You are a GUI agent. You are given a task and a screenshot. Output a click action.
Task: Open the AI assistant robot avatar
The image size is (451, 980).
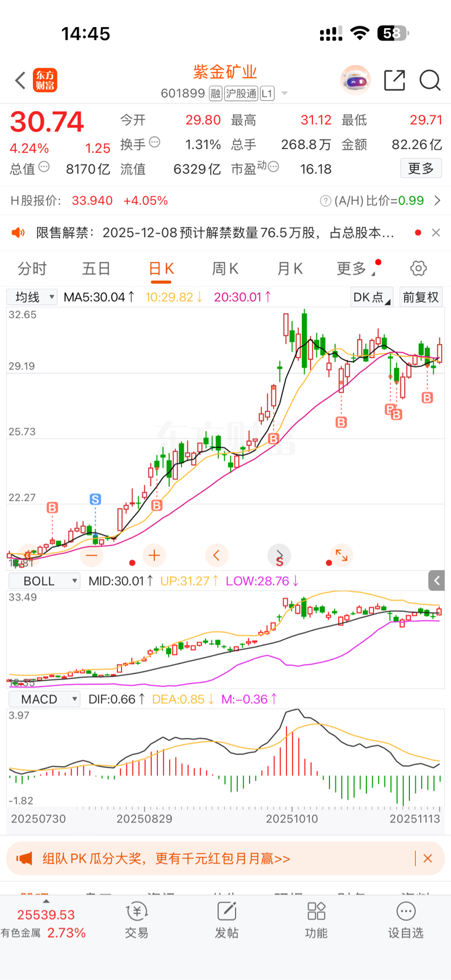pos(355,80)
